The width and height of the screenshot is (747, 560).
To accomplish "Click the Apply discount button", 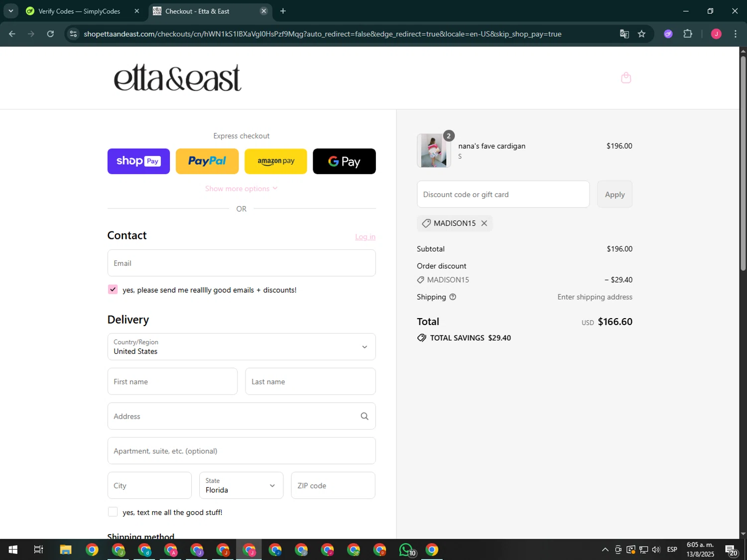I will pyautogui.click(x=615, y=195).
